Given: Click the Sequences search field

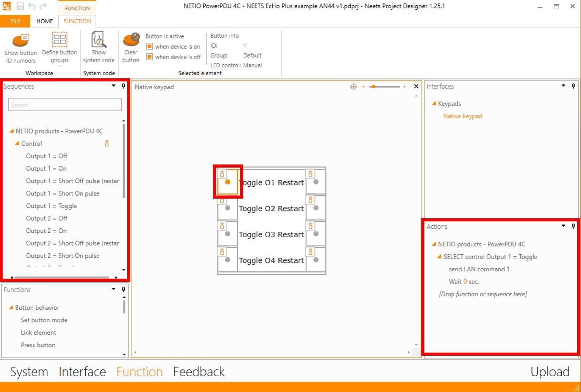Looking at the screenshot, I should 65,105.
